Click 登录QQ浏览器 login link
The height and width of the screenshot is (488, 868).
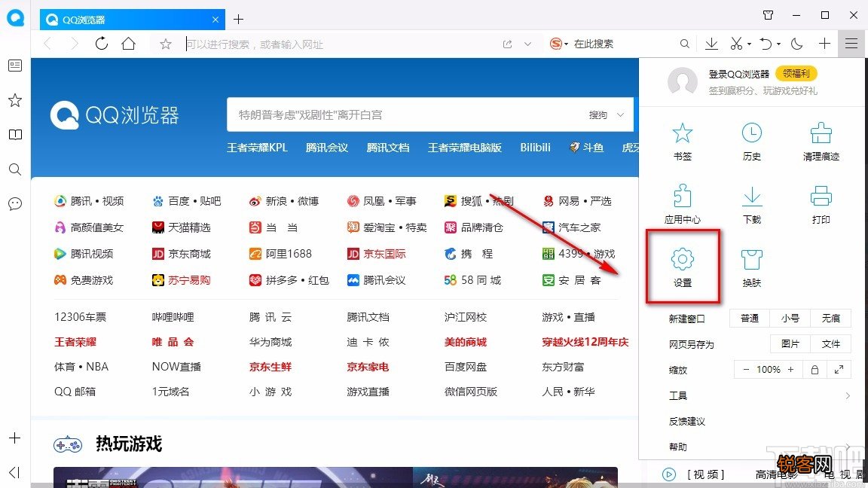click(739, 74)
